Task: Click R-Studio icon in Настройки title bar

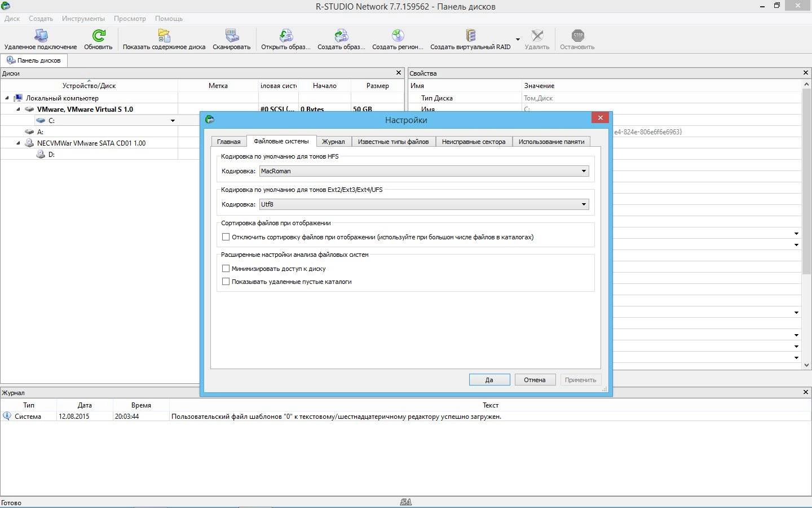Action: (210, 120)
